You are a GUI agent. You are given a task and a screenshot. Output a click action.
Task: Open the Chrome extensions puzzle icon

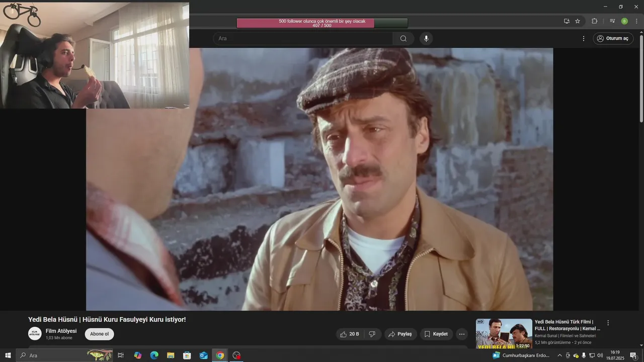pos(595,21)
